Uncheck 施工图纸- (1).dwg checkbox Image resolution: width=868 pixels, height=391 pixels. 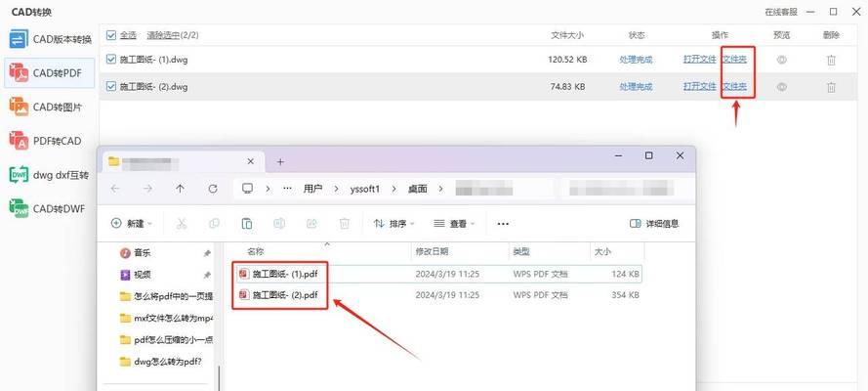[110, 60]
